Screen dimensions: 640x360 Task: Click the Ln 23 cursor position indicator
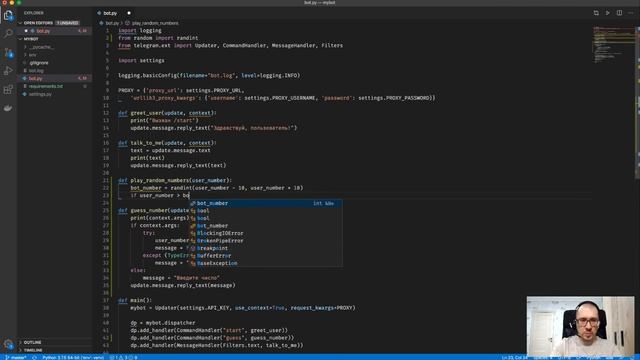point(514,357)
